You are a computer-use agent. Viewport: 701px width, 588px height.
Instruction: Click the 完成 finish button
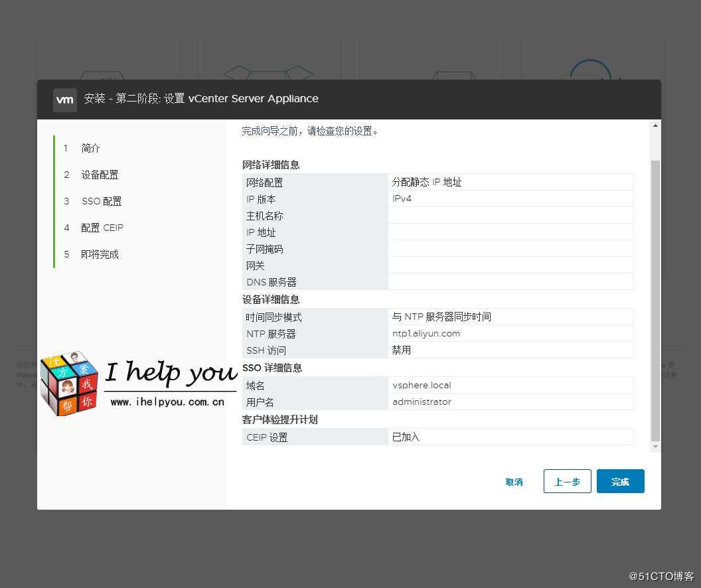(x=621, y=481)
